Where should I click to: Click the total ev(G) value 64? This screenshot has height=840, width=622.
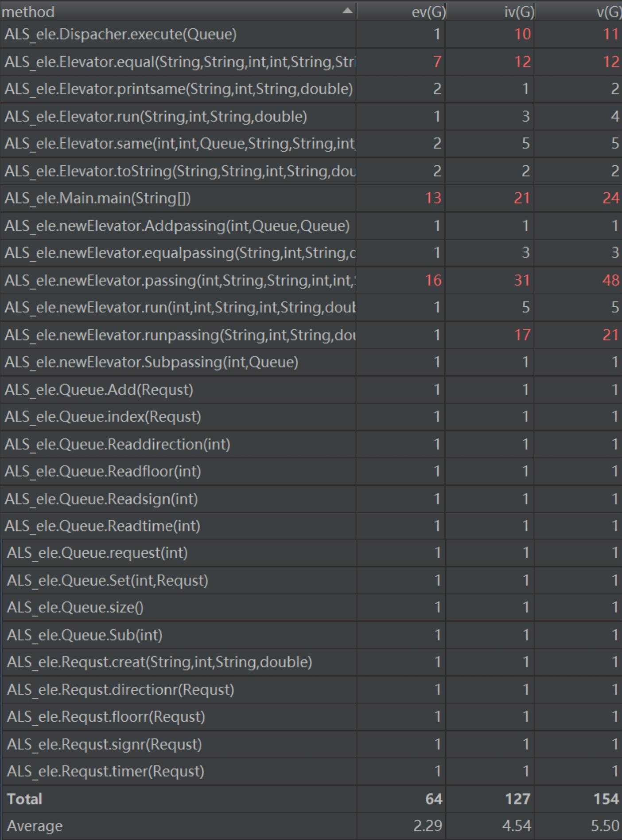[x=434, y=799]
